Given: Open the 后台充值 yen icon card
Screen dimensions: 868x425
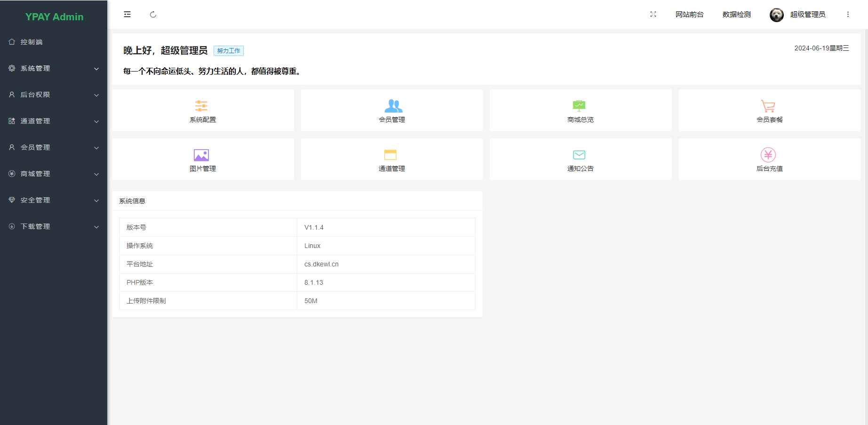Looking at the screenshot, I should (768, 155).
